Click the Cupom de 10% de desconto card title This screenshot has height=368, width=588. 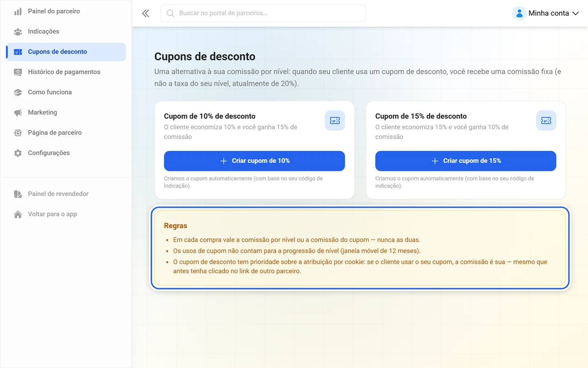[x=209, y=116]
